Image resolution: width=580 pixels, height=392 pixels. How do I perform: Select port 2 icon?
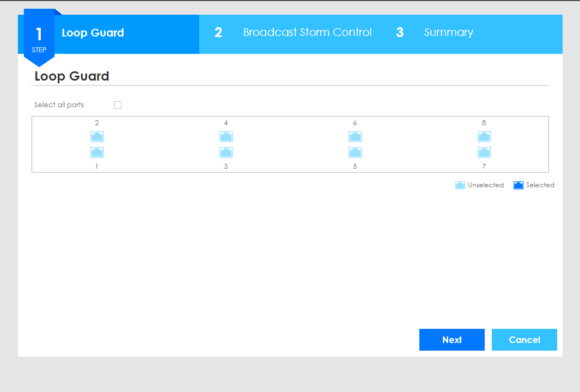click(x=97, y=137)
